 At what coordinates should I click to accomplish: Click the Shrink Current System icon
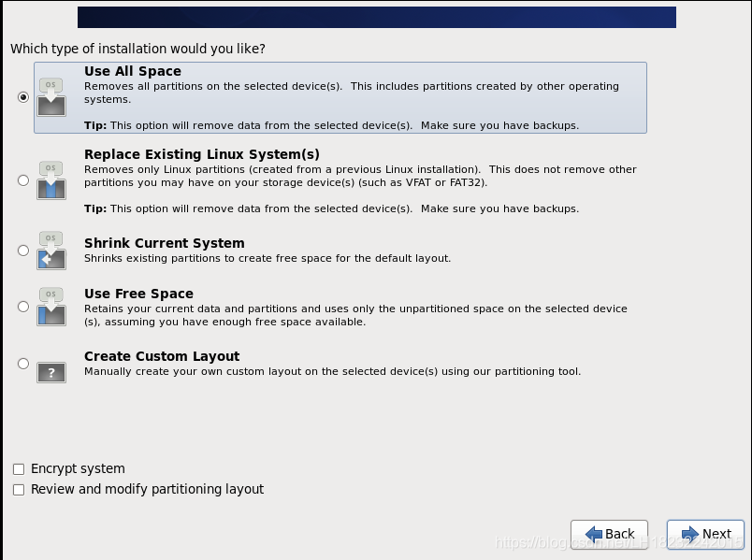[51, 251]
